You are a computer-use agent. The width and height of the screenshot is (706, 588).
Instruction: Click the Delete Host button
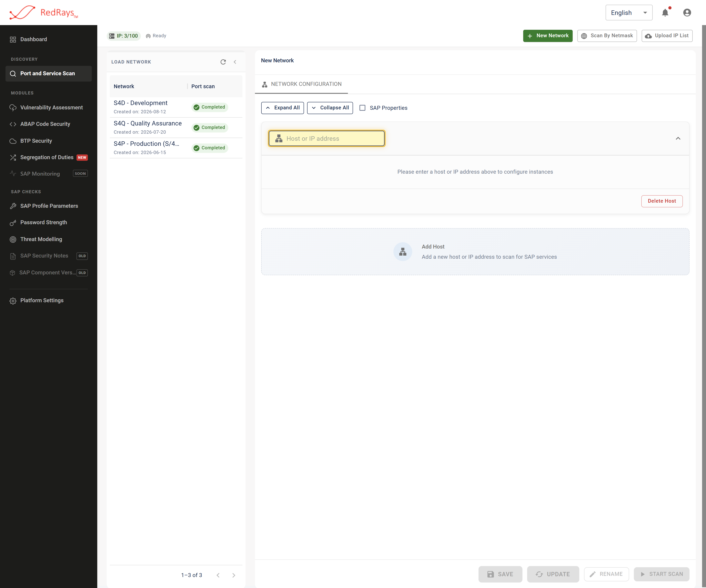tap(662, 201)
